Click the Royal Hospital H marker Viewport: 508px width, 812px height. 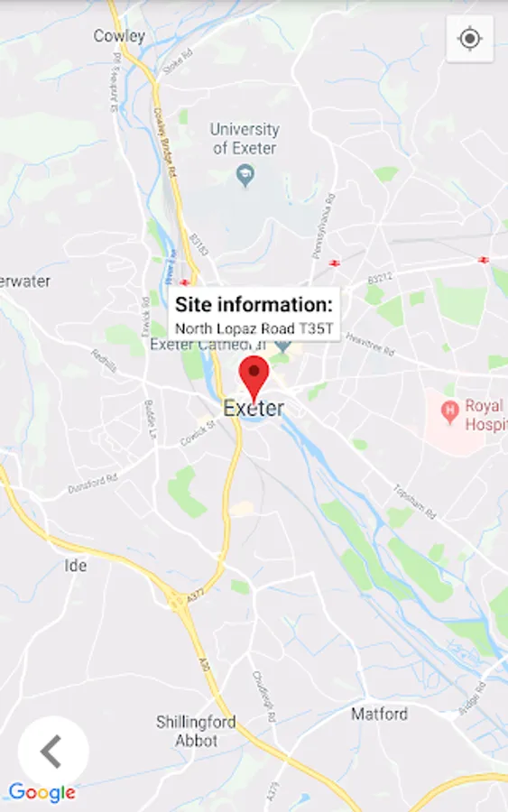point(449,412)
